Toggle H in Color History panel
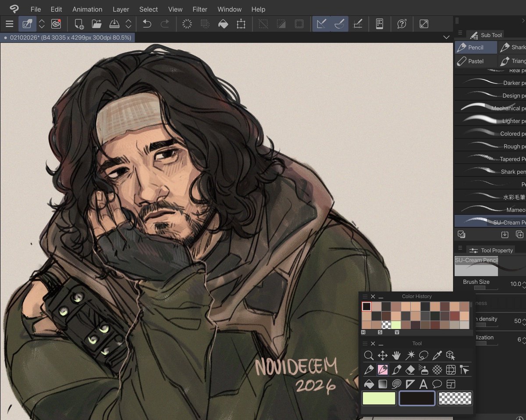Screen dimensions: 526x420 [364, 333]
